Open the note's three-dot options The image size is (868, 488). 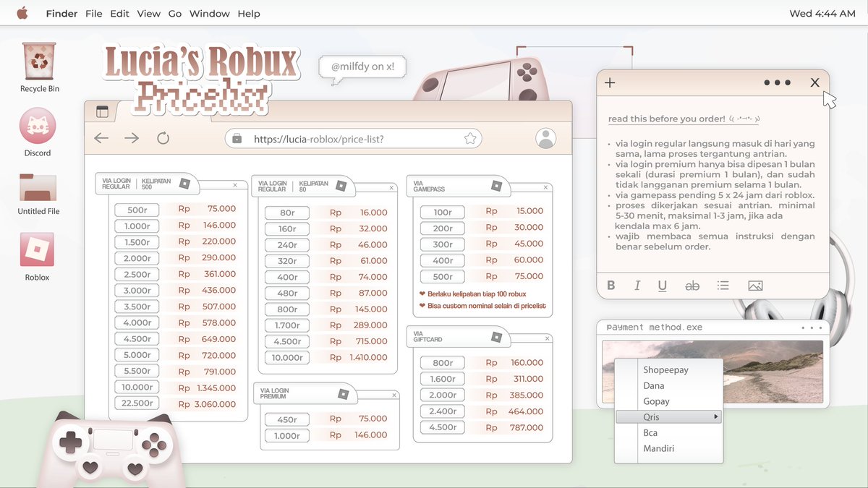point(778,82)
